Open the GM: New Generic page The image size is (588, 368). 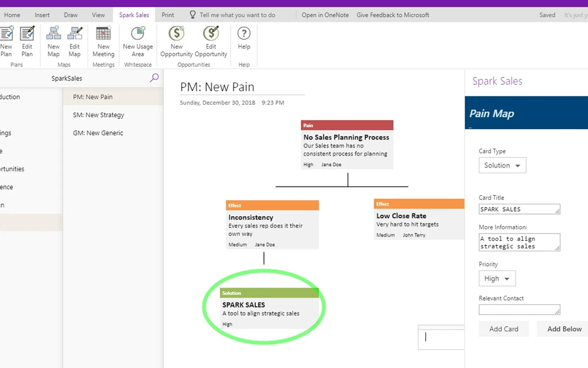coord(113,133)
